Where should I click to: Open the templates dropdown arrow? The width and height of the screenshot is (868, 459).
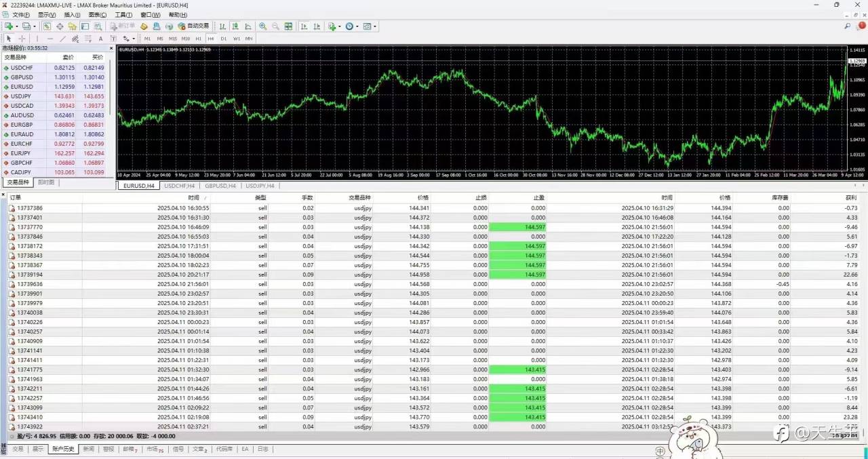pyautogui.click(x=375, y=26)
